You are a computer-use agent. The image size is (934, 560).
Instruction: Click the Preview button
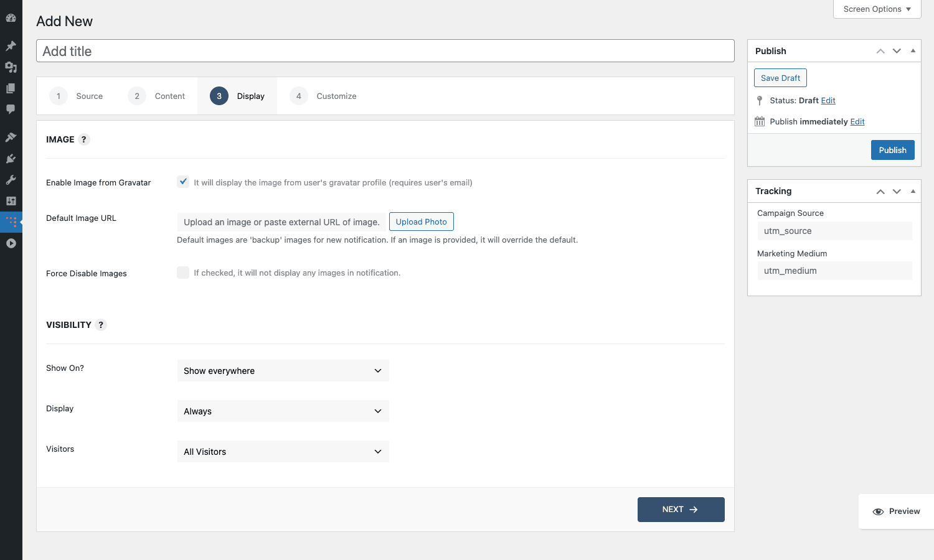point(896,511)
